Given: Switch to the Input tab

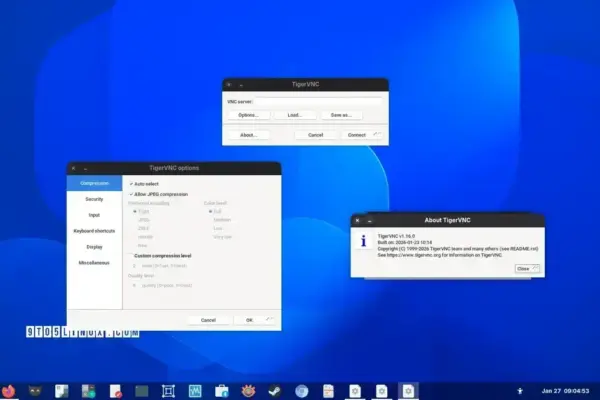Looking at the screenshot, I should coord(95,215).
